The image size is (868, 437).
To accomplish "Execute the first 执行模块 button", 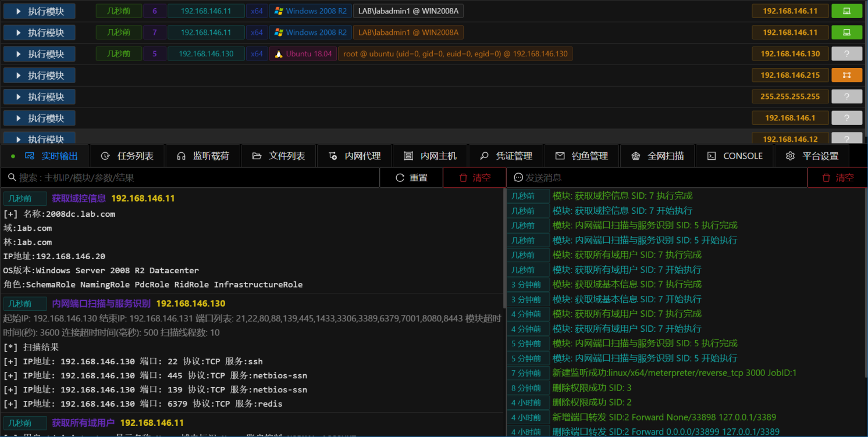I will point(39,10).
